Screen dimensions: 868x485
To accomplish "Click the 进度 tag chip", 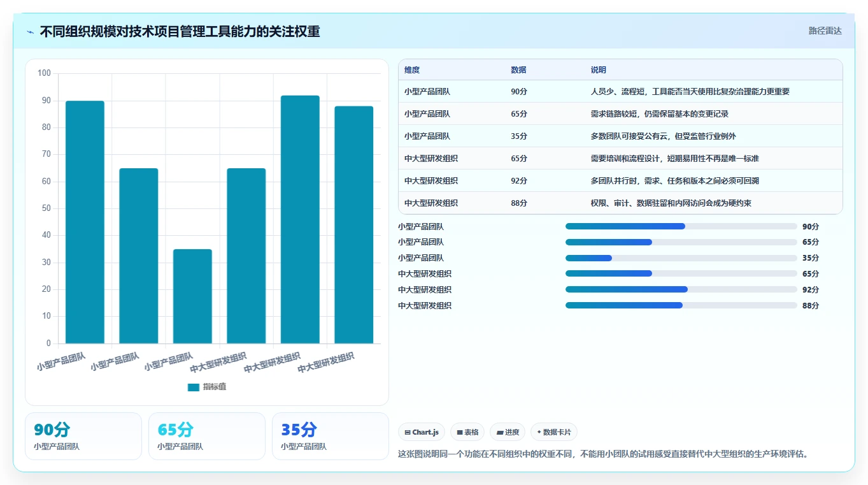I will coord(508,432).
